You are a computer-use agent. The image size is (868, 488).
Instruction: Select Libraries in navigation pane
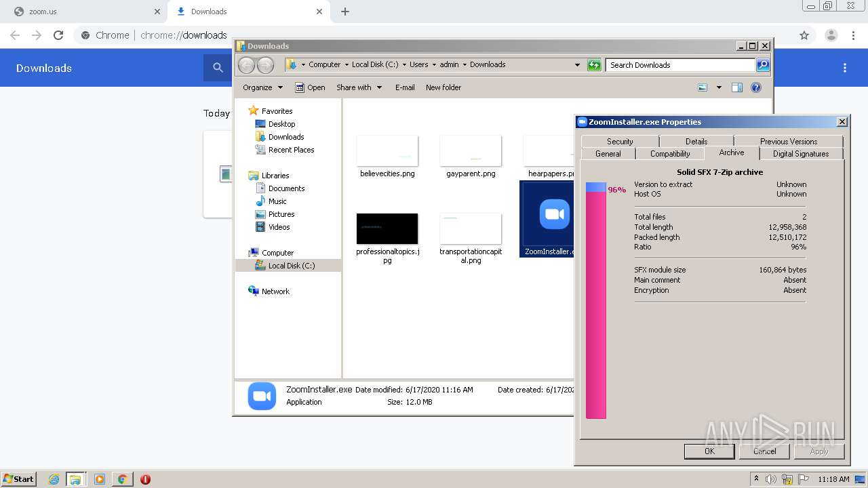[x=275, y=176]
